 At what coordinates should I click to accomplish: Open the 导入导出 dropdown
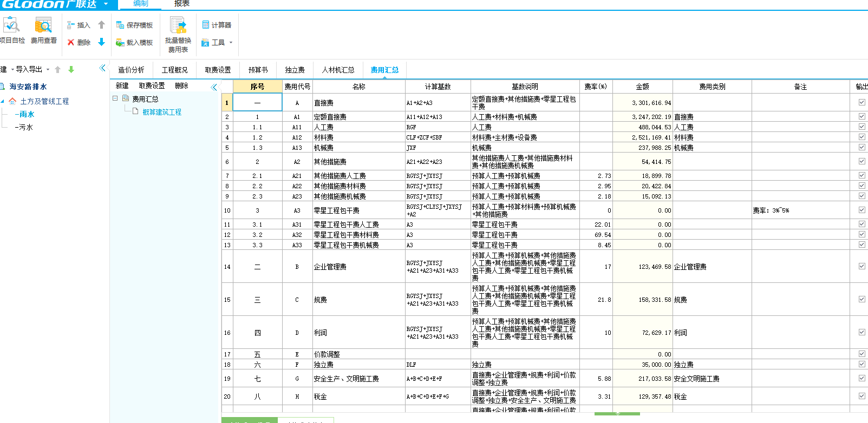click(x=32, y=69)
